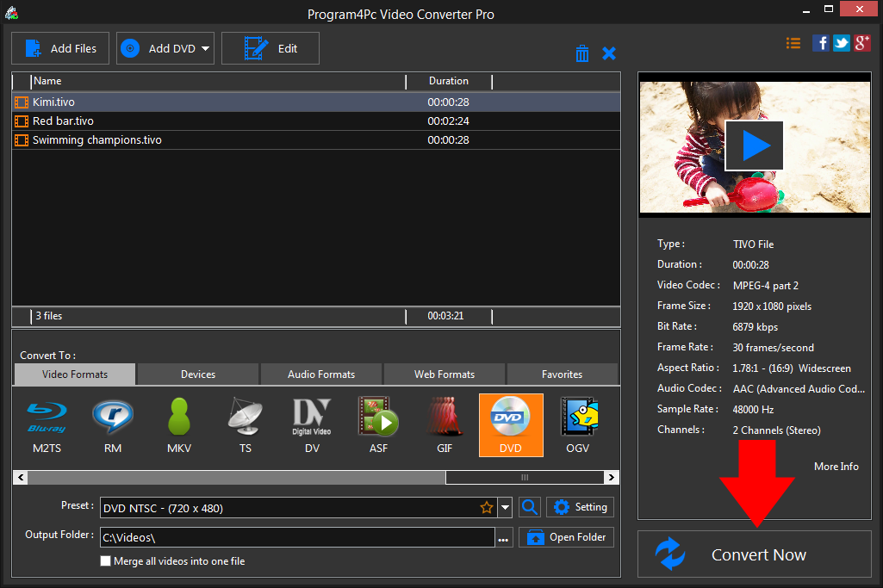Click the Add Files button
This screenshot has height=588, width=883.
pos(60,48)
